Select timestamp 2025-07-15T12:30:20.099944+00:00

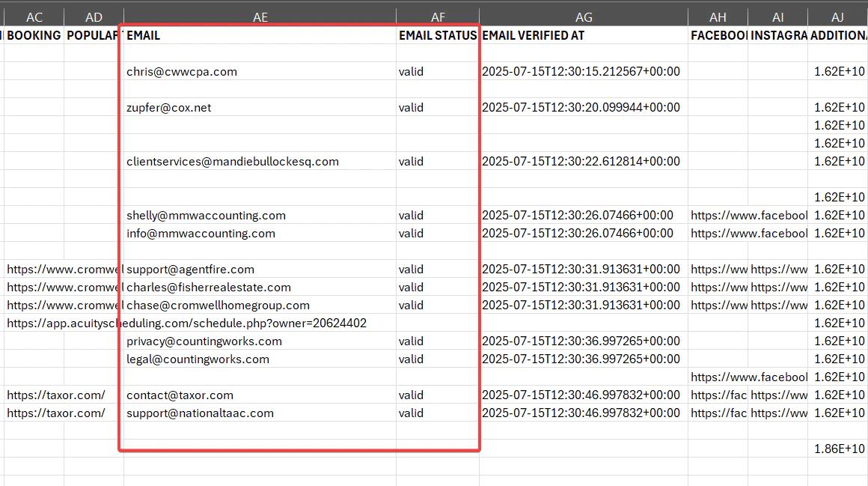click(584, 108)
